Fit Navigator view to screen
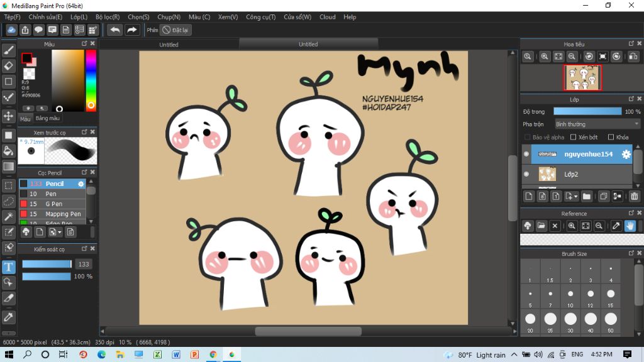Image resolution: width=644 pixels, height=362 pixels. click(558, 57)
